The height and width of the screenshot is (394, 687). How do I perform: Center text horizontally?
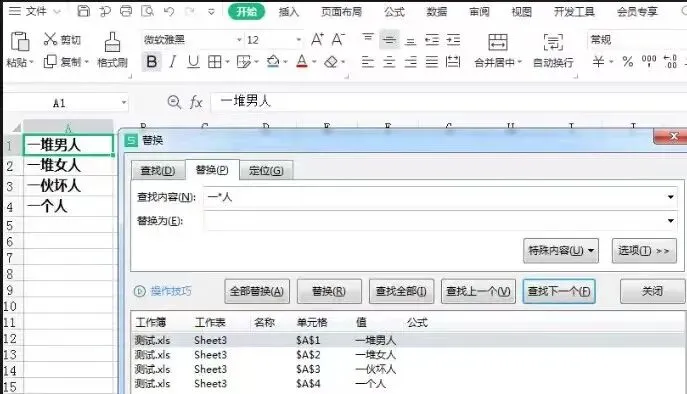tap(389, 62)
